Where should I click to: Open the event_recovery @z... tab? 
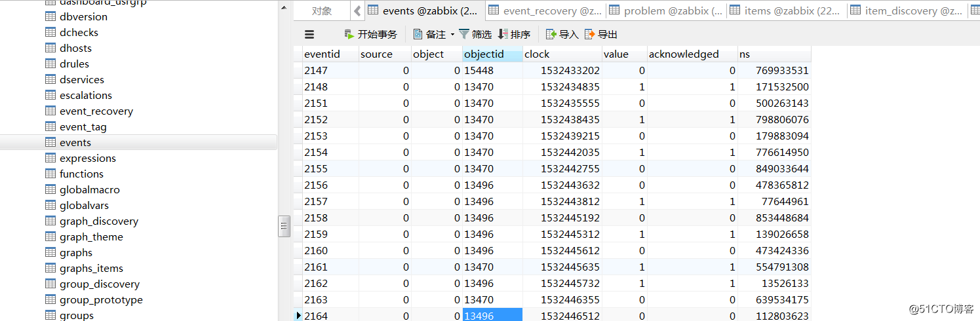[x=545, y=10]
